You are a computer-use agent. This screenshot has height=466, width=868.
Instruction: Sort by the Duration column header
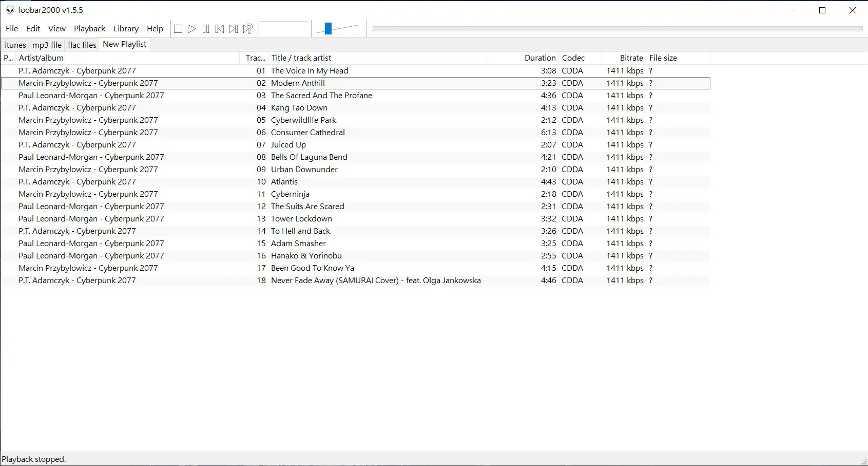point(523,58)
